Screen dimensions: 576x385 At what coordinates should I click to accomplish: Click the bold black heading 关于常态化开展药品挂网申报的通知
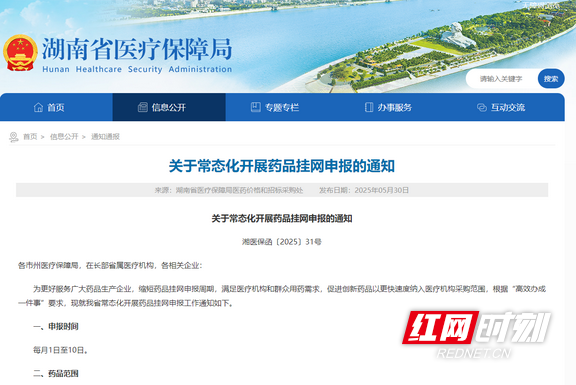[x=282, y=219]
